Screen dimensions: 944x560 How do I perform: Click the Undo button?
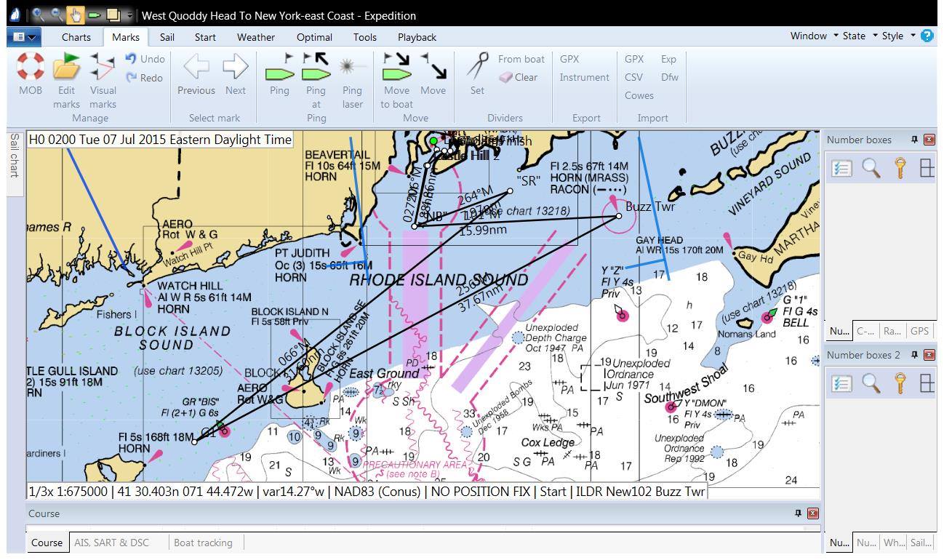145,59
